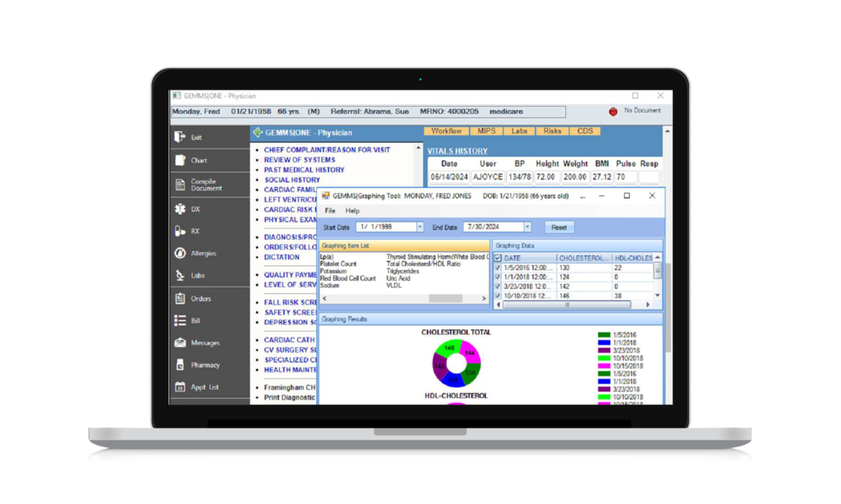Open the File menu in Graphing Tool
The width and height of the screenshot is (841, 504).
[x=330, y=211]
